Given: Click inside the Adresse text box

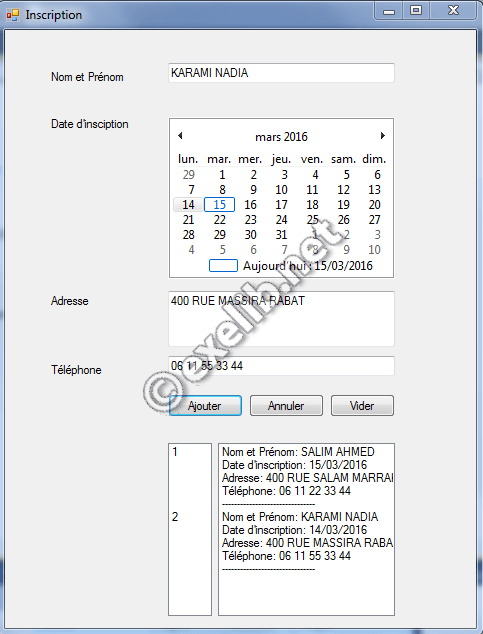Looking at the screenshot, I should (281, 319).
